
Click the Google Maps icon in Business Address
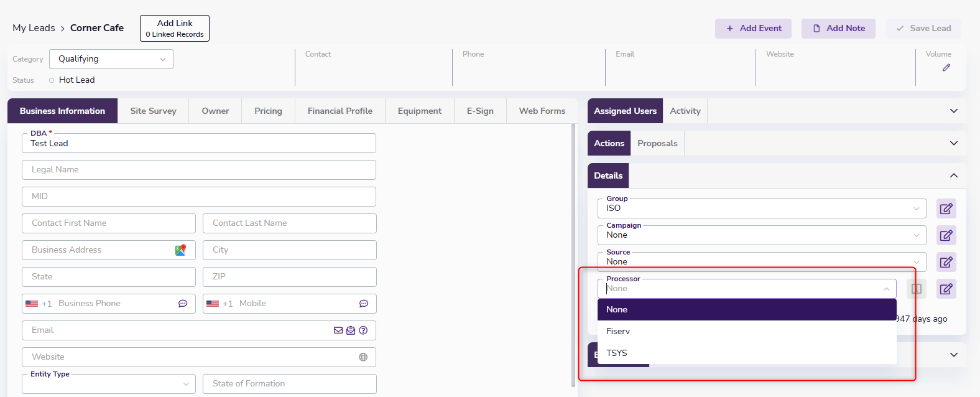[x=180, y=250]
